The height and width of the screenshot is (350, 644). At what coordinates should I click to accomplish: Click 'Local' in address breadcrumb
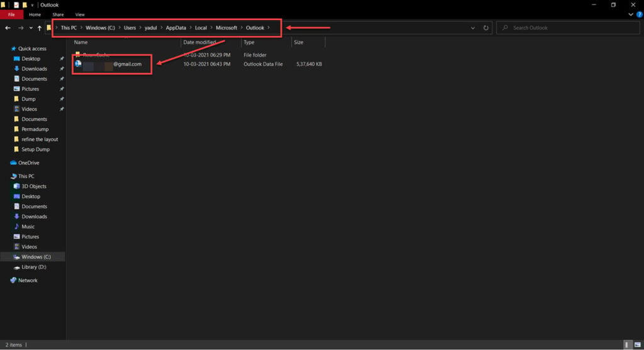coord(201,28)
